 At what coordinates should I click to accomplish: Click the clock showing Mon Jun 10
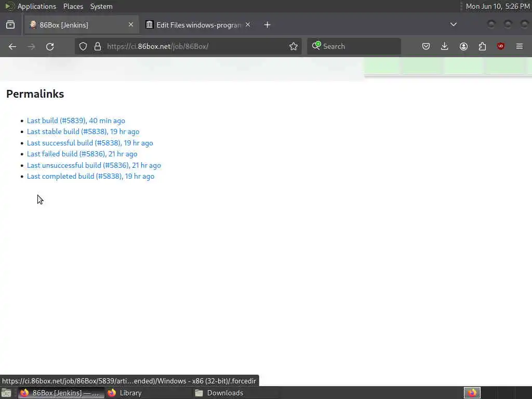pos(497,6)
